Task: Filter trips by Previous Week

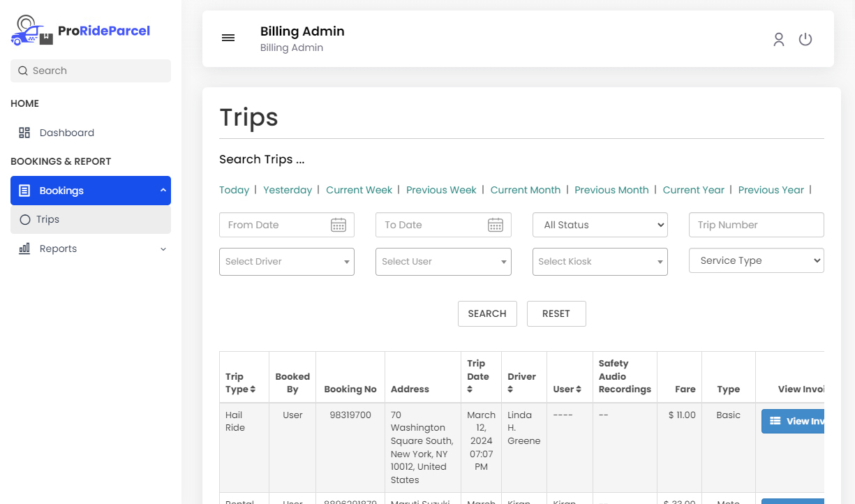Action: click(441, 190)
